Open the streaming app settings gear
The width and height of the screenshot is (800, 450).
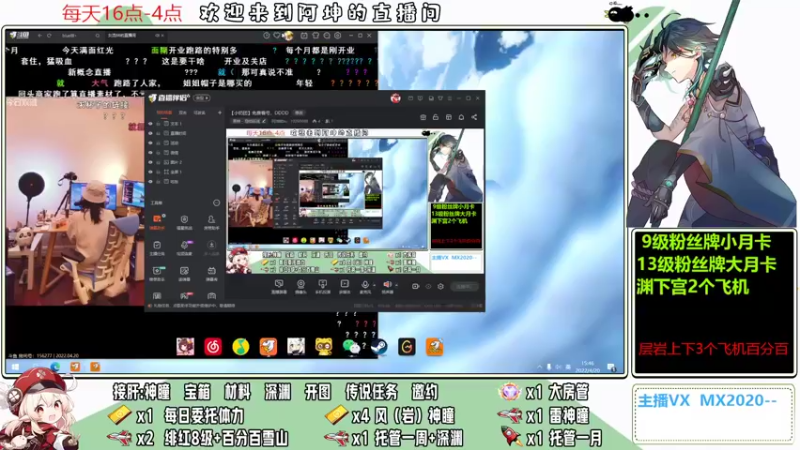pyautogui.click(x=441, y=286)
